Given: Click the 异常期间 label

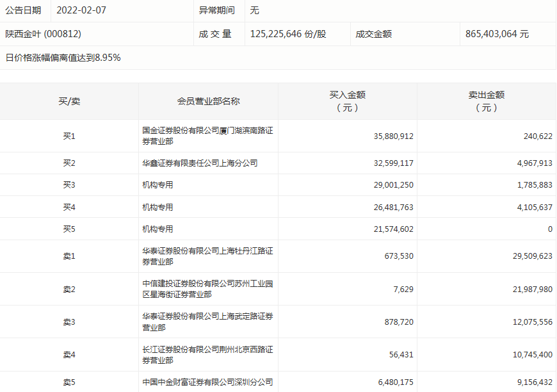Looking at the screenshot, I should click(x=216, y=10).
